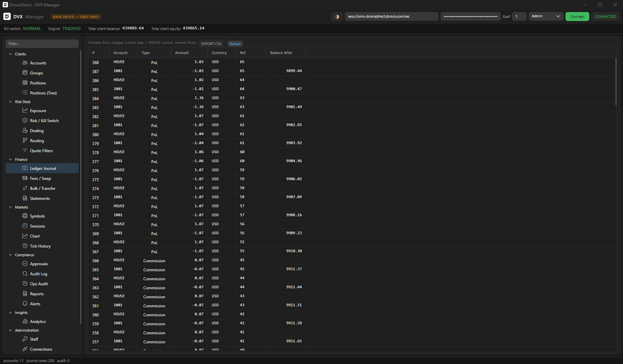Click total client balance 439889.64
This screenshot has height=364, width=623.
pos(133,28)
